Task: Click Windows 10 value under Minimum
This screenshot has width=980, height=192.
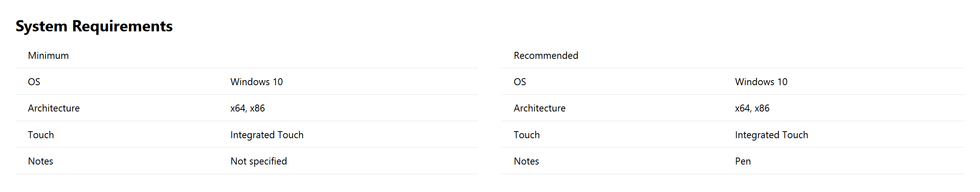Action: tap(257, 82)
